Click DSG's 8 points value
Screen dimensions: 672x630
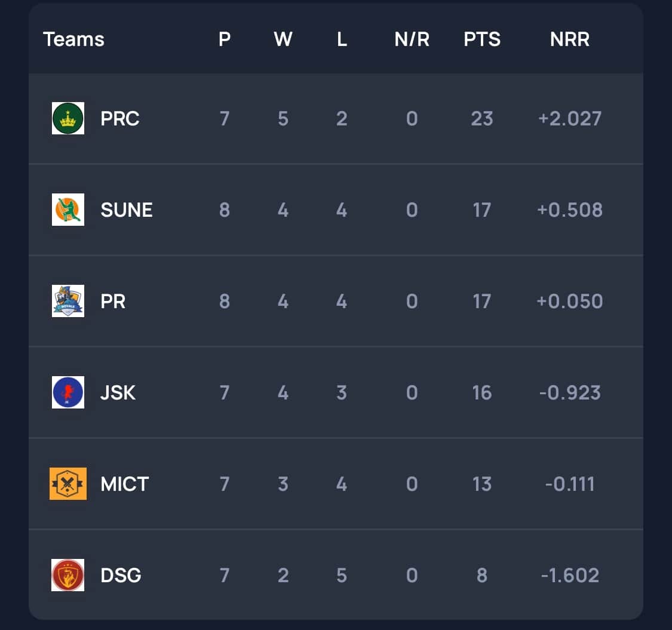(482, 575)
